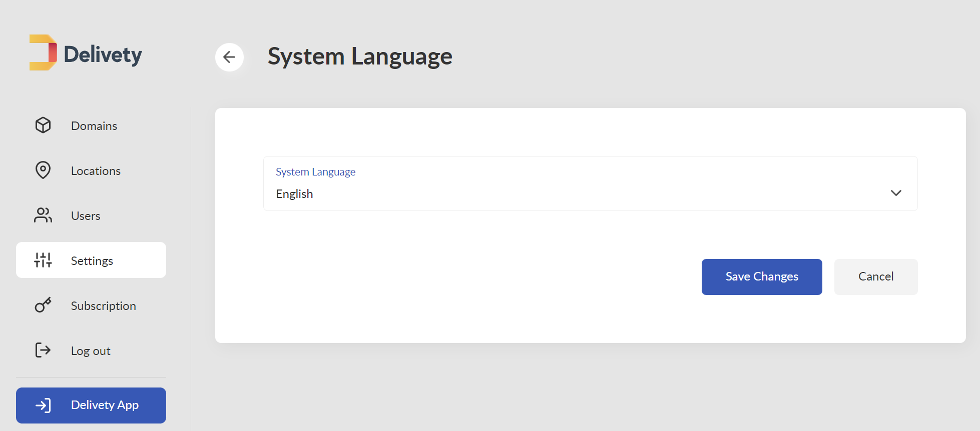
Task: Click the Users people icon
Action: tap(43, 215)
